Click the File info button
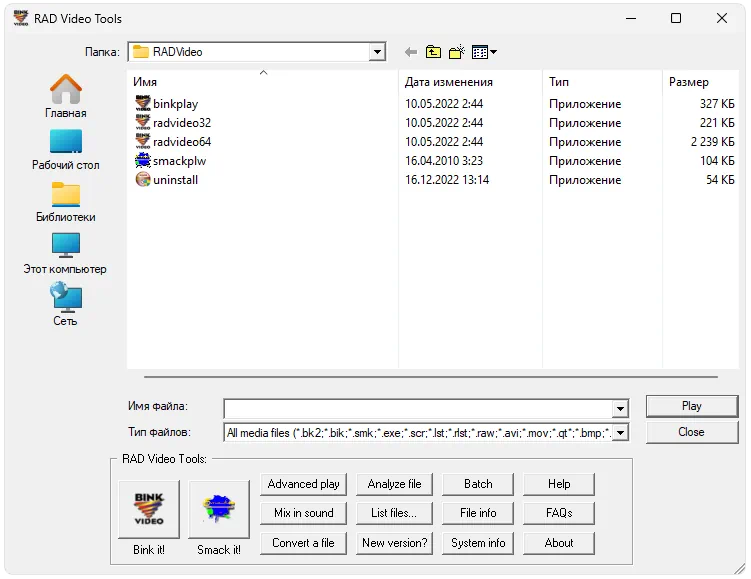The width and height of the screenshot is (751, 579). [x=478, y=513]
